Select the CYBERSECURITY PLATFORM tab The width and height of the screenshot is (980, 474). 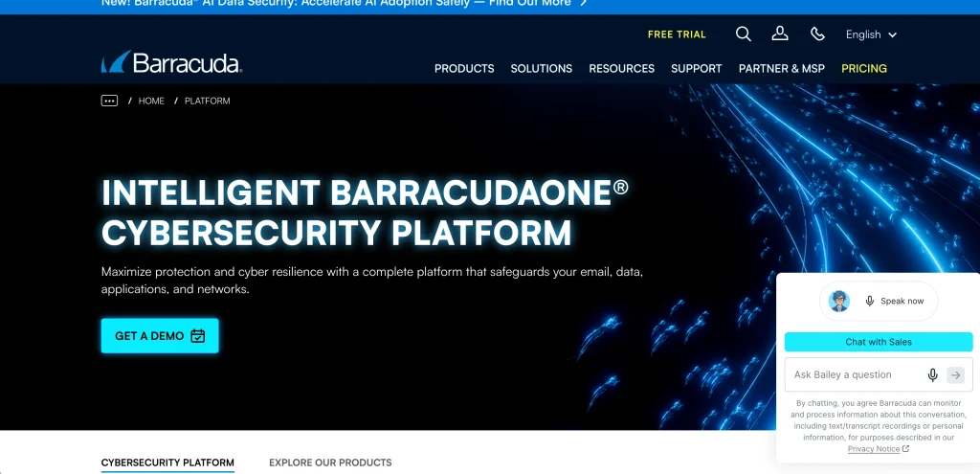tap(167, 463)
